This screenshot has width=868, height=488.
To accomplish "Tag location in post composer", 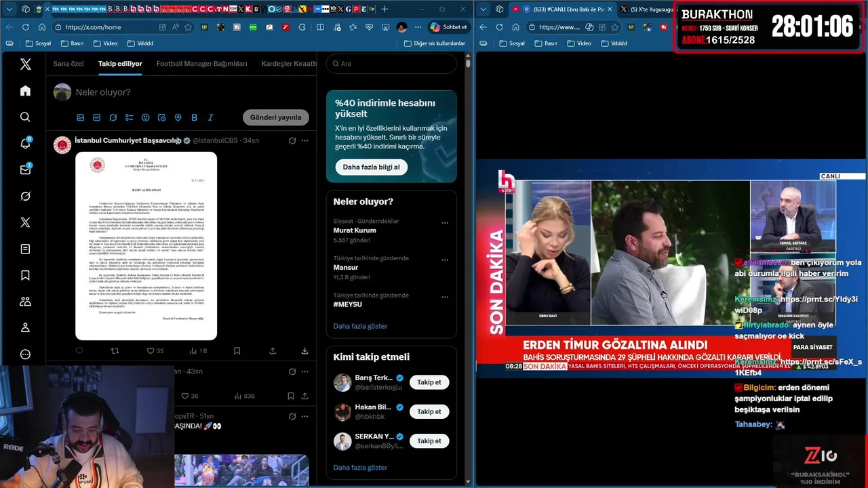I will click(x=178, y=117).
